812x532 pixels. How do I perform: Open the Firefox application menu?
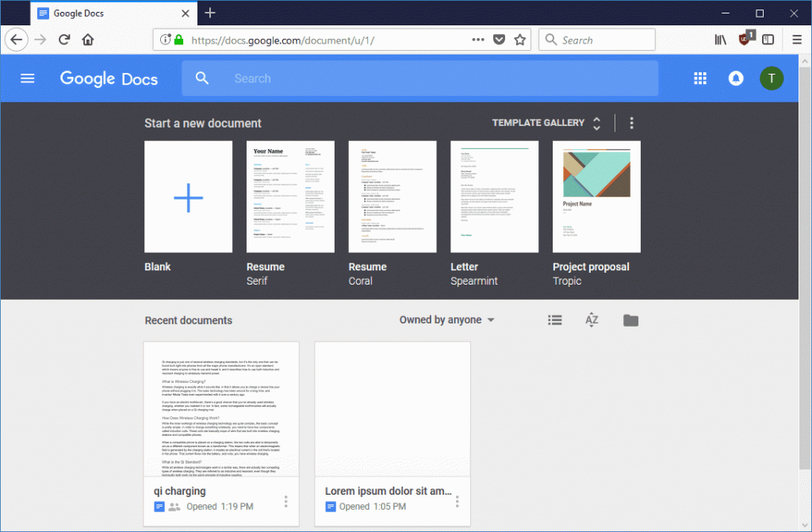(797, 40)
